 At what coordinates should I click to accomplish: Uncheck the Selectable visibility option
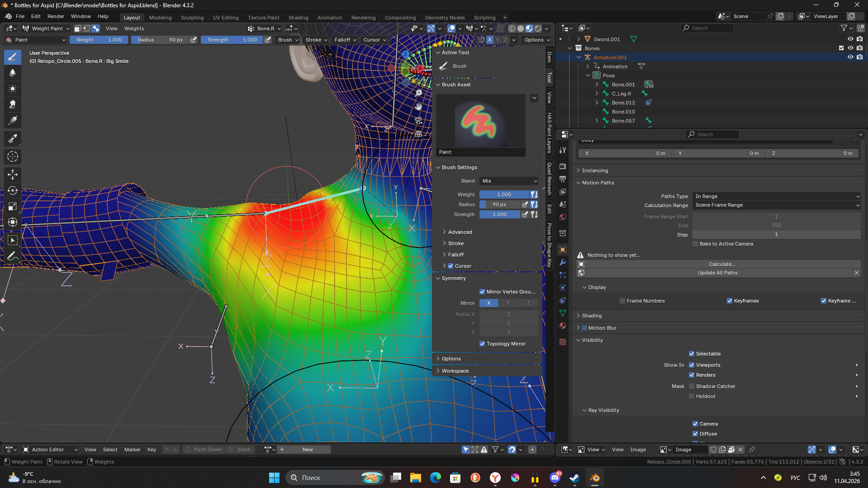[692, 354]
